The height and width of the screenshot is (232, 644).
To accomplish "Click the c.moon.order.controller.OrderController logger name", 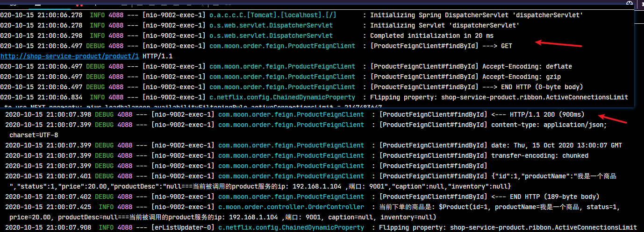I will [x=291, y=207].
